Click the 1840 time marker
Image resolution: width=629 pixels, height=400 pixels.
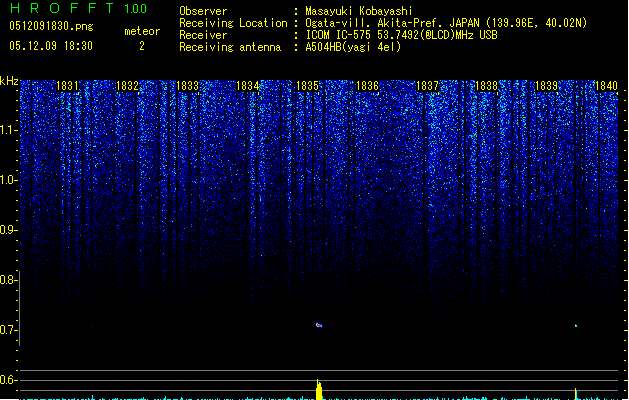click(x=606, y=86)
